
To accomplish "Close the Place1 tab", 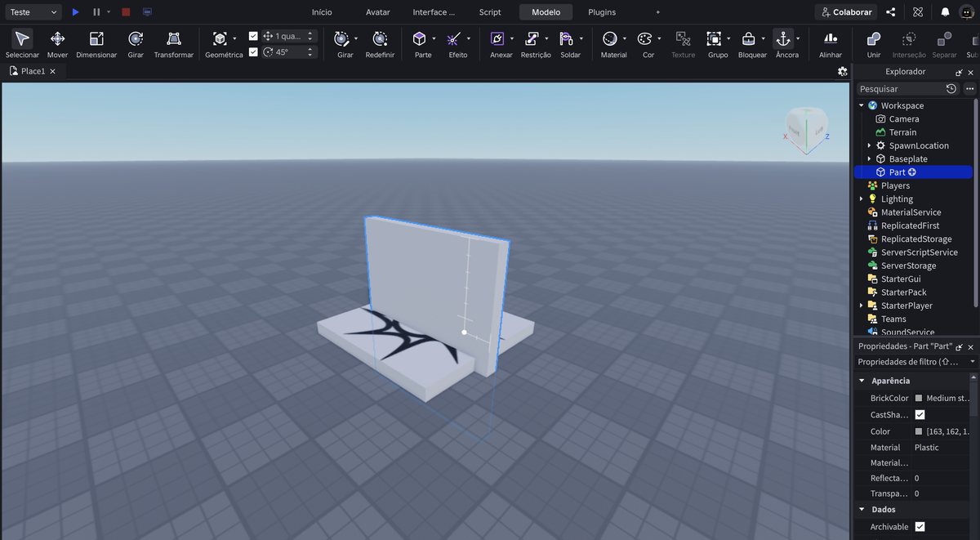I will (x=53, y=71).
